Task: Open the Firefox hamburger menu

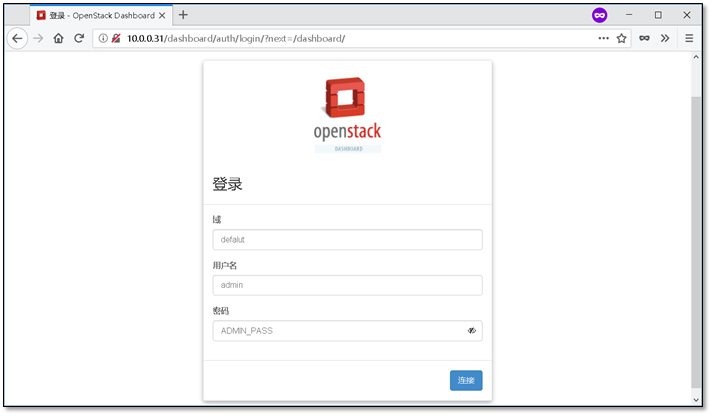Action: coord(689,39)
